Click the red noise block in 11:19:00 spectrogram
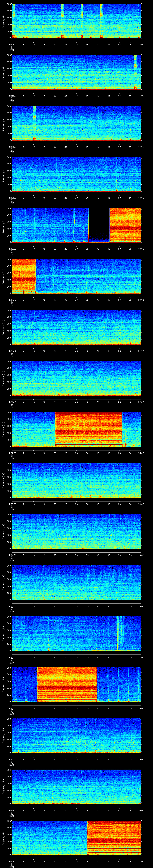This screenshot has height=868, width=153. click(24, 276)
